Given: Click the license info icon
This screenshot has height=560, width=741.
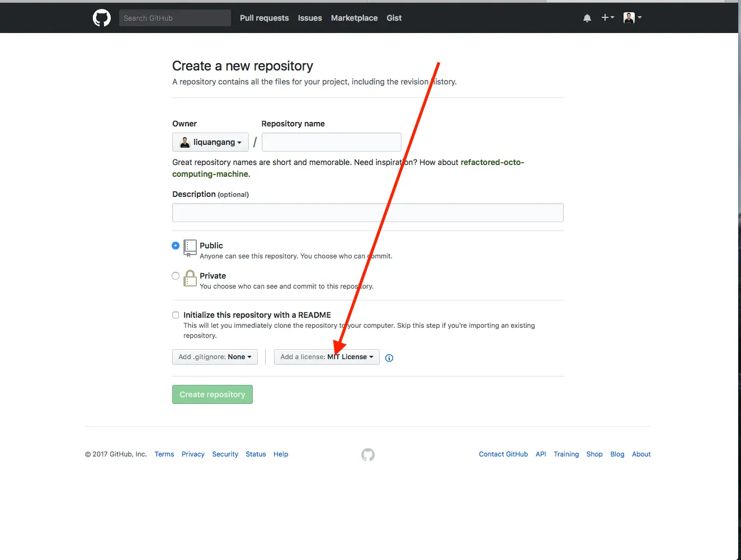Looking at the screenshot, I should [x=389, y=358].
